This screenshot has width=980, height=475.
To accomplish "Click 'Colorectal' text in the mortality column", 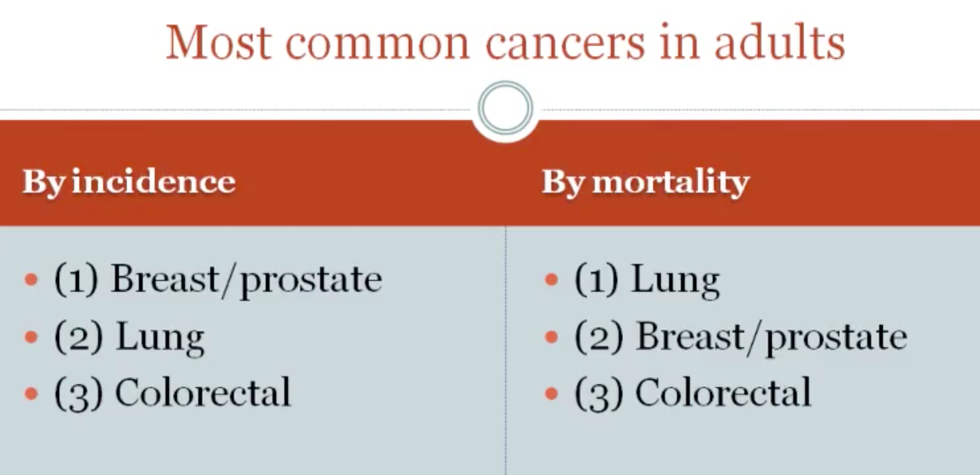I will click(x=723, y=393).
